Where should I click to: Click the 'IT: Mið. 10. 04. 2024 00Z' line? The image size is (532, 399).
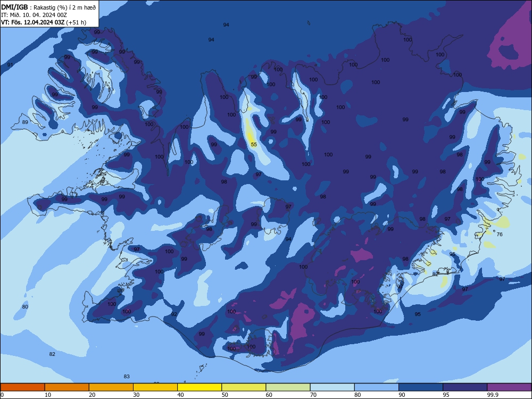click(34, 15)
